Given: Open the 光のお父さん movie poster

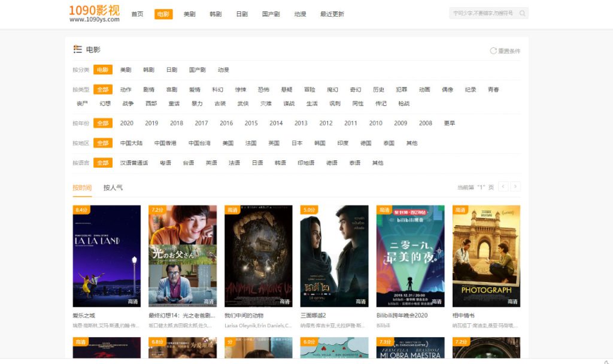Looking at the screenshot, I should (183, 256).
